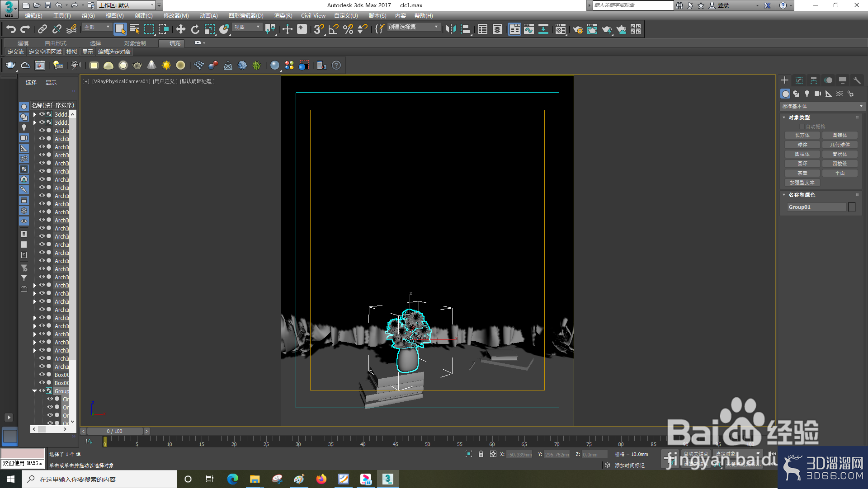Viewport: 868px width, 489px height.
Task: Toggle visibility of second 3ddd object
Action: pyautogui.click(x=42, y=122)
